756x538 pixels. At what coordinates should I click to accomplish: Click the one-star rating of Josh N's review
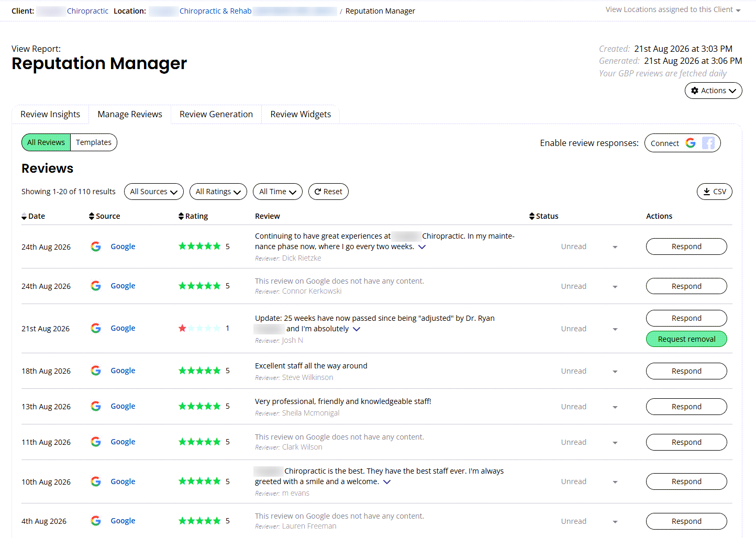pos(199,328)
